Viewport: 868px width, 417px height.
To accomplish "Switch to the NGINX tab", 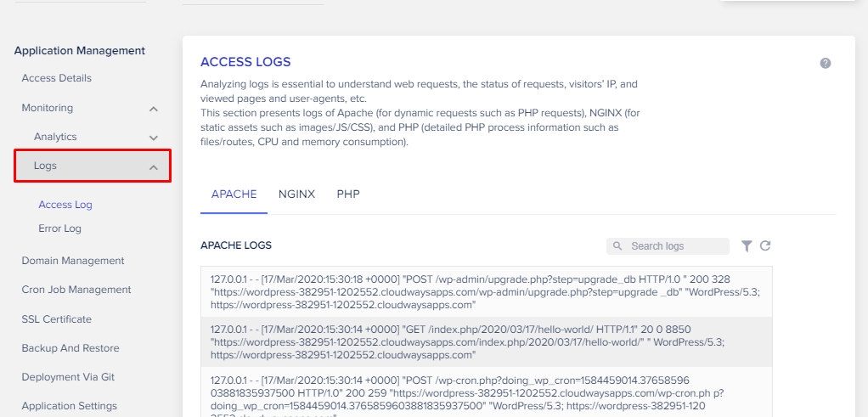I will click(x=296, y=194).
